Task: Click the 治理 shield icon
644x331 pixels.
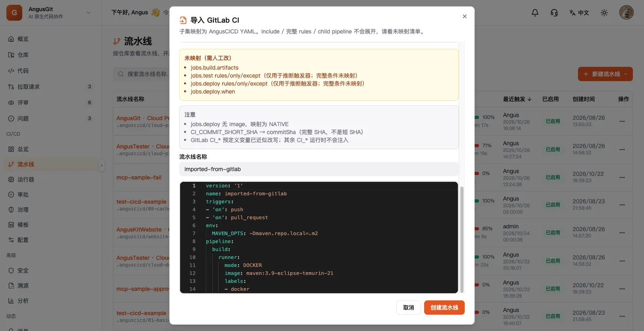Action: 11,209
